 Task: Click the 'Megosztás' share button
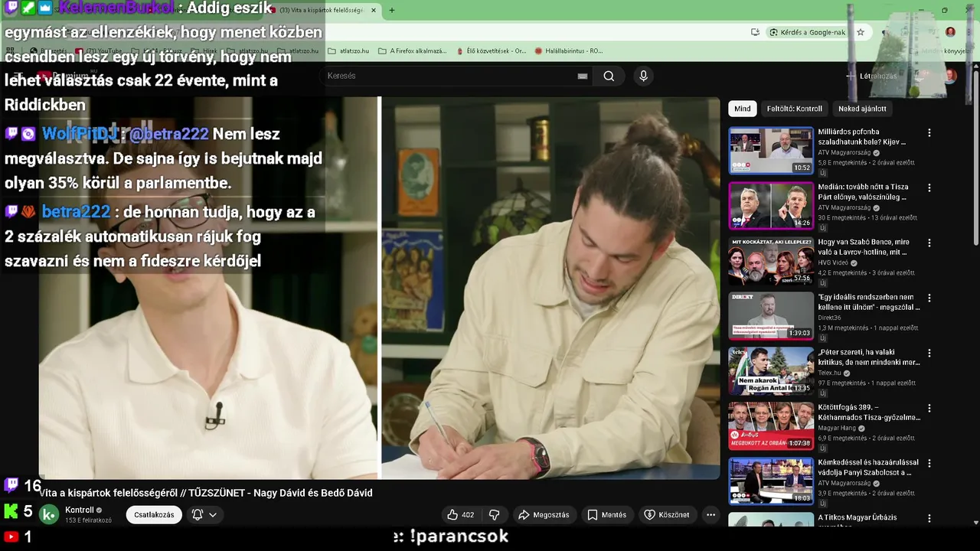click(544, 515)
